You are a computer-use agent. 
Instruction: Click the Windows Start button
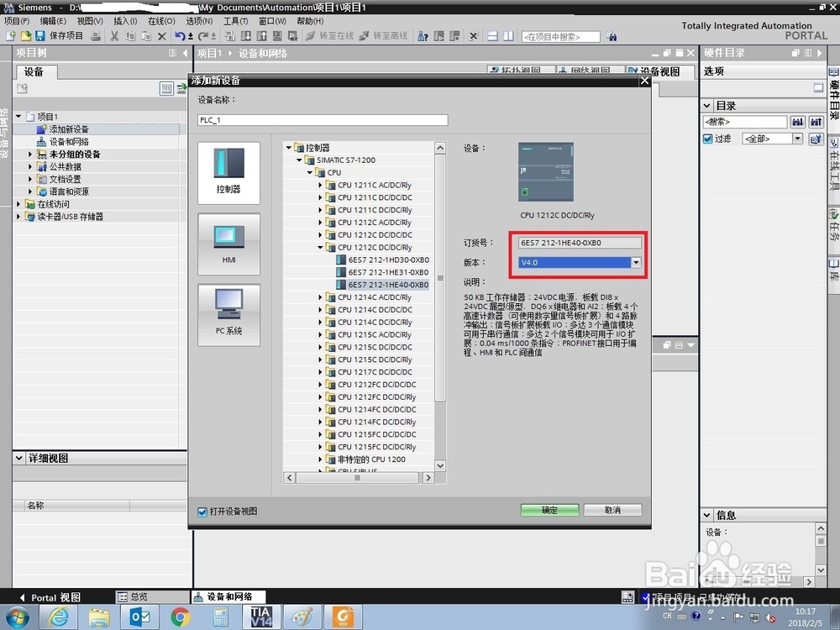click(x=17, y=617)
